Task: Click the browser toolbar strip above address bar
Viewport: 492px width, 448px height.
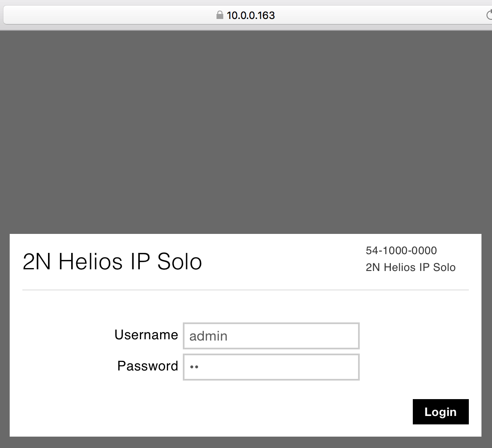Action: [246, 3]
